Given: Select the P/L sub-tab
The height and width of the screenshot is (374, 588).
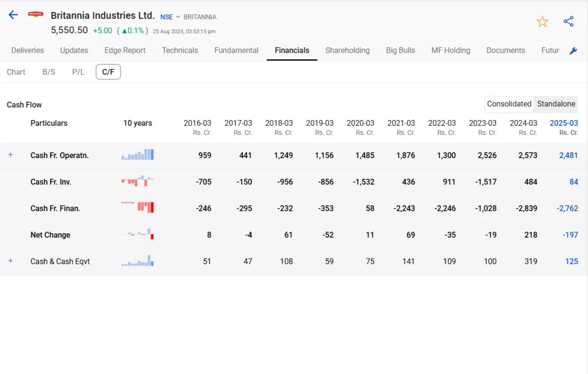Looking at the screenshot, I should (78, 72).
